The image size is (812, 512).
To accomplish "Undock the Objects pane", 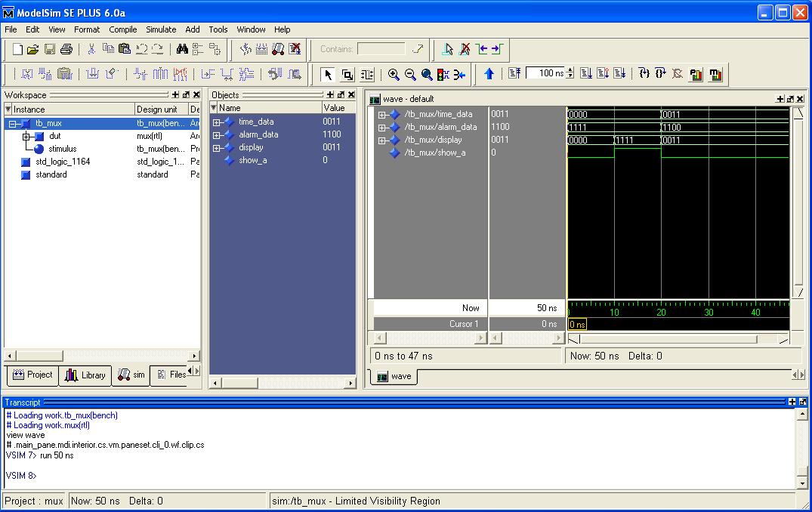I will click(x=340, y=94).
